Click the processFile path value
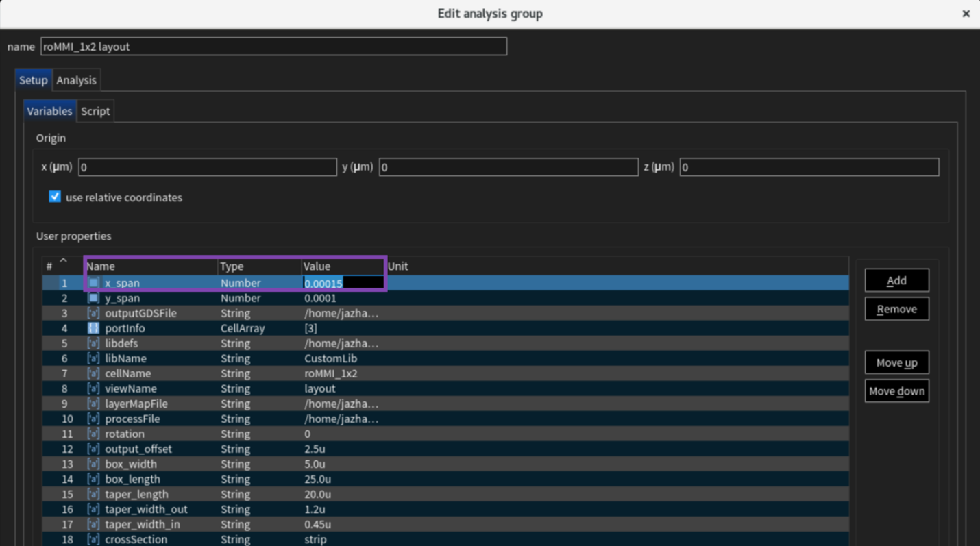The image size is (980, 546). point(341,419)
